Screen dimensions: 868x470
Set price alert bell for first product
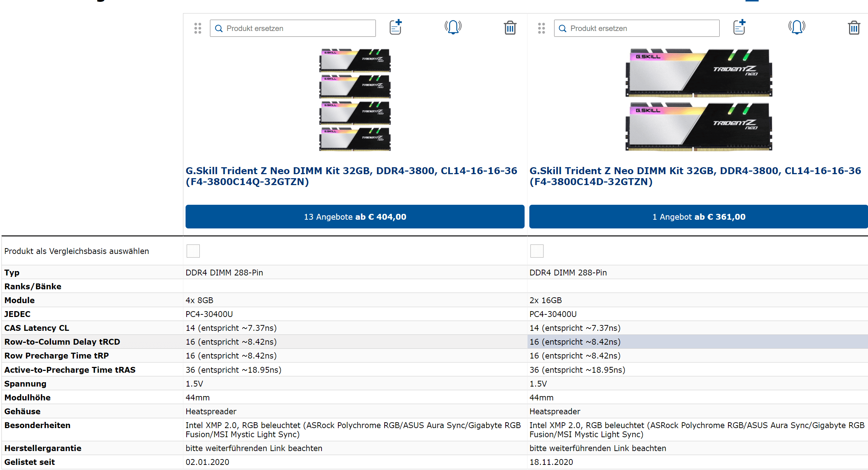[453, 27]
